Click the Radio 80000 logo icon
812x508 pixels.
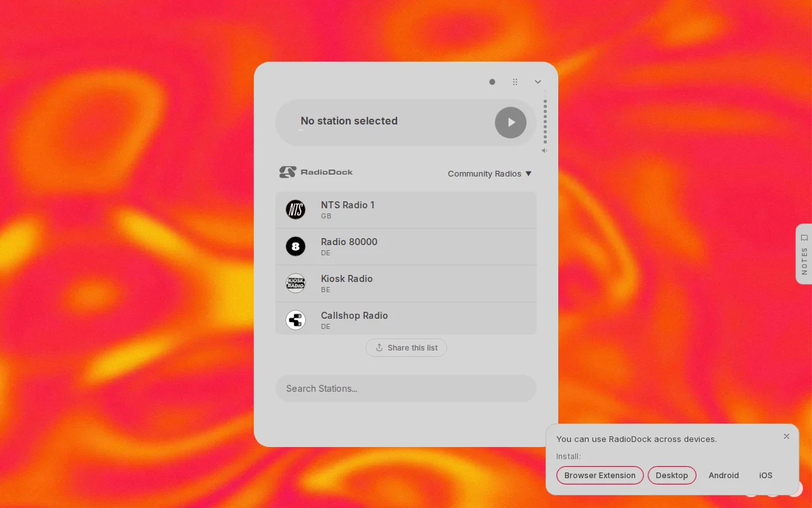coord(296,246)
